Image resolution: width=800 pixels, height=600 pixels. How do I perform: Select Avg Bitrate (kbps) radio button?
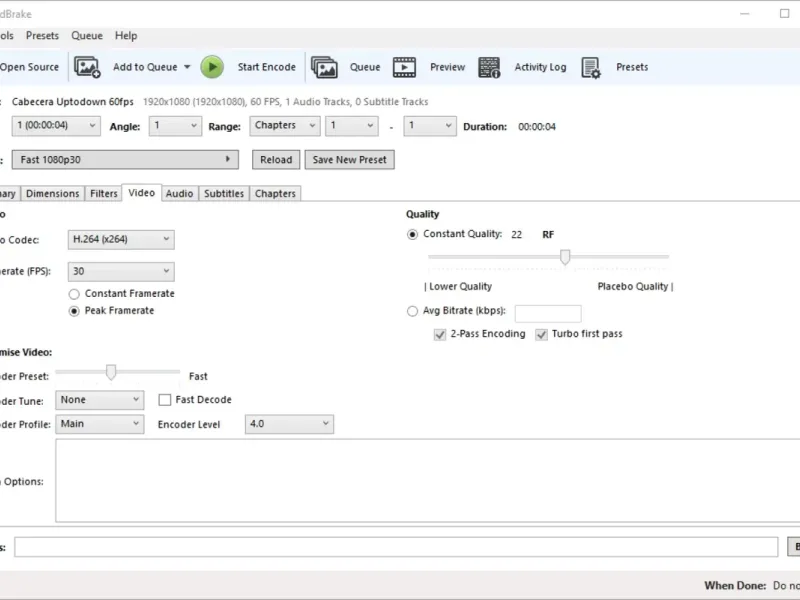tap(412, 311)
